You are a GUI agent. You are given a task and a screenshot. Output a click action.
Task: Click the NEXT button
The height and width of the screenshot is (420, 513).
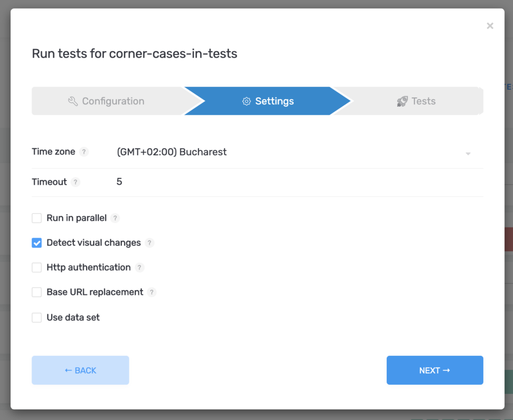pyautogui.click(x=434, y=370)
